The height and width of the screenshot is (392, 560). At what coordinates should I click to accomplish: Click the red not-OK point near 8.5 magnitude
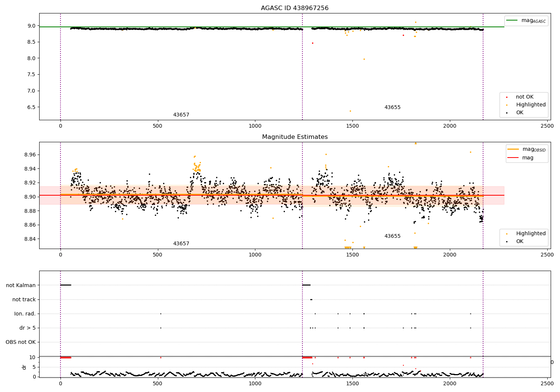click(x=312, y=43)
